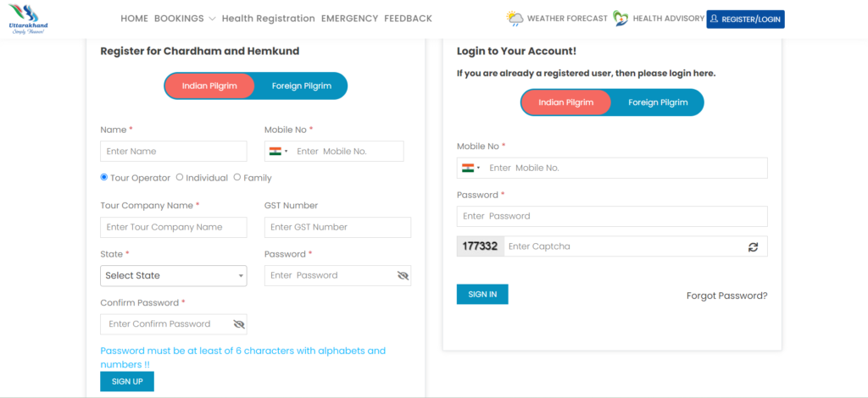Show password in registration Password field
Image resolution: width=868 pixels, height=398 pixels.
(403, 275)
